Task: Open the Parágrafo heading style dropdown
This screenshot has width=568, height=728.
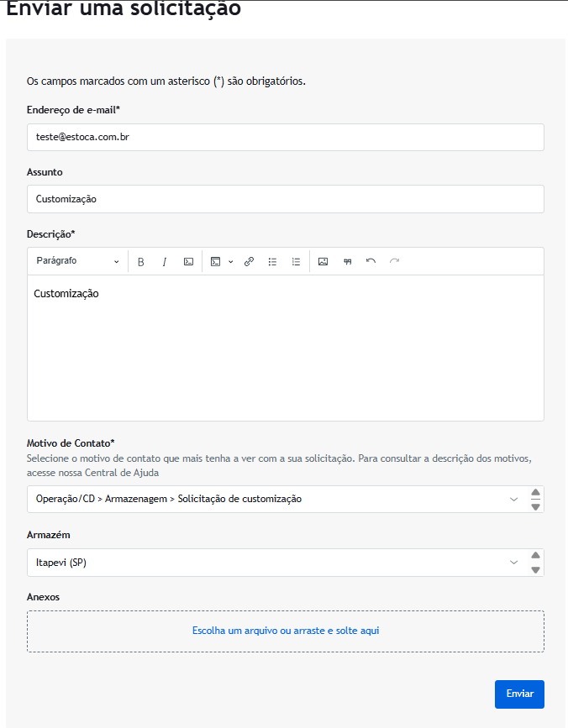Action: pyautogui.click(x=77, y=261)
